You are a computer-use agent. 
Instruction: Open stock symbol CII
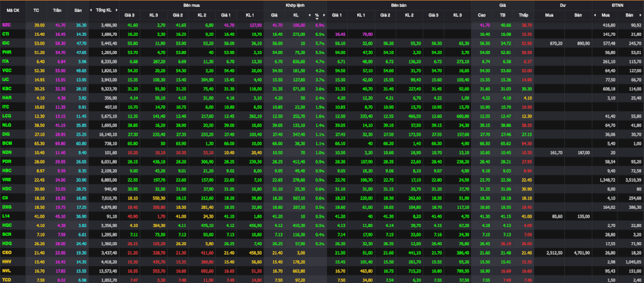point(5,197)
